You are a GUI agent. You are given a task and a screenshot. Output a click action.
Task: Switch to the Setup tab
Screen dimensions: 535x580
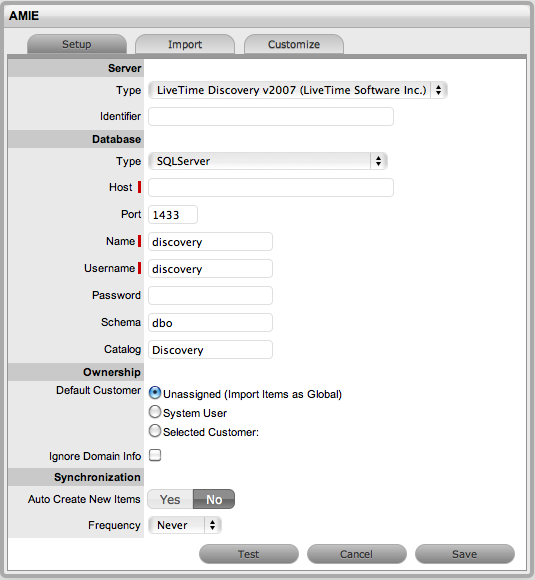(77, 44)
